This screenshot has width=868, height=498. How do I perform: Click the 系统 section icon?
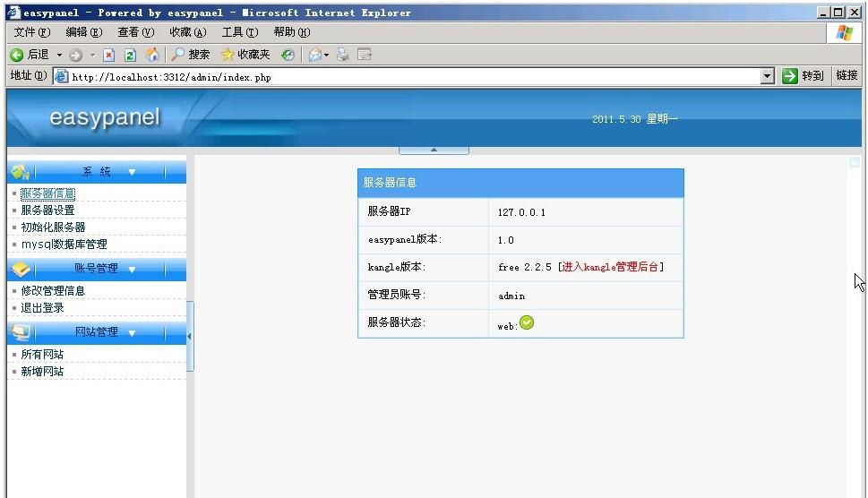pos(20,172)
